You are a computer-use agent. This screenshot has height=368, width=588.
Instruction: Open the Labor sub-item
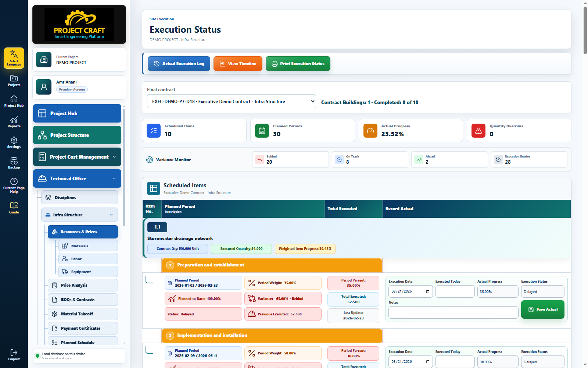[88, 259]
